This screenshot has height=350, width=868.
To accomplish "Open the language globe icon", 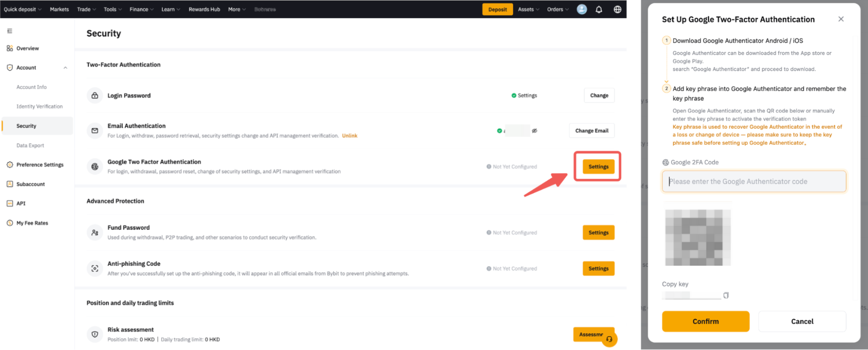I will 617,10.
